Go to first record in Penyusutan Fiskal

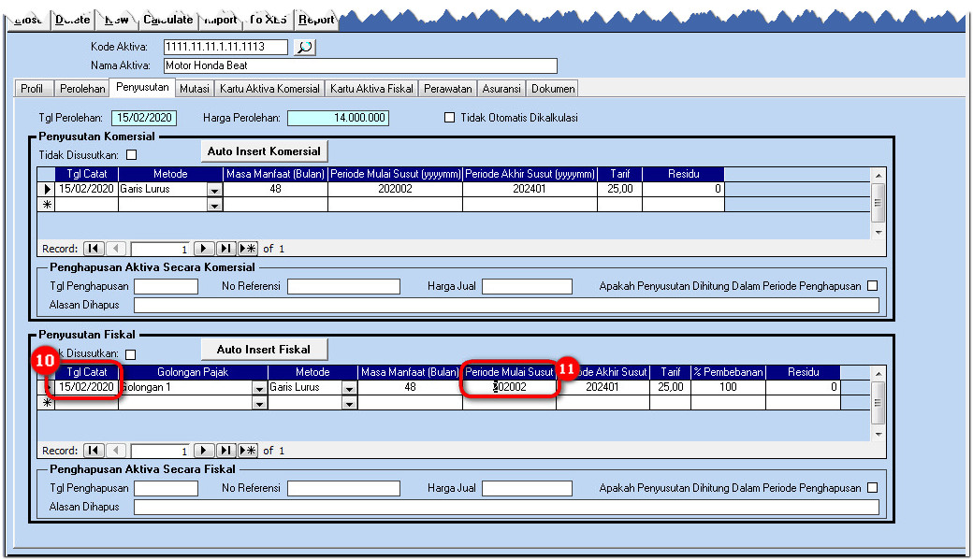pos(94,451)
